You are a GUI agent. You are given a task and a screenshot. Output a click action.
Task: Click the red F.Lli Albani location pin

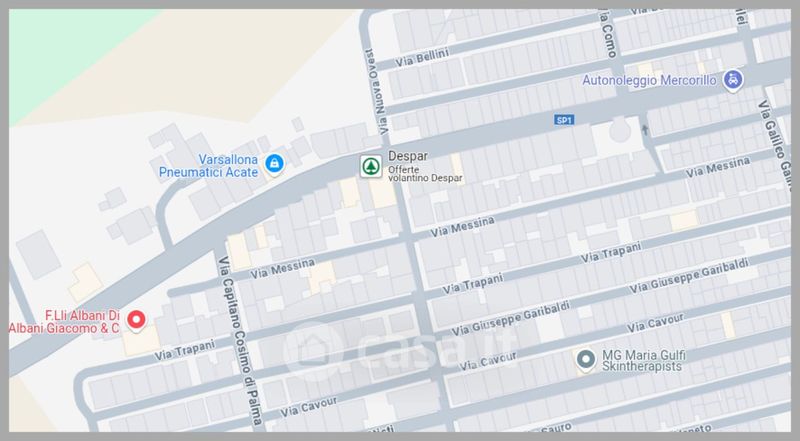[136, 321]
